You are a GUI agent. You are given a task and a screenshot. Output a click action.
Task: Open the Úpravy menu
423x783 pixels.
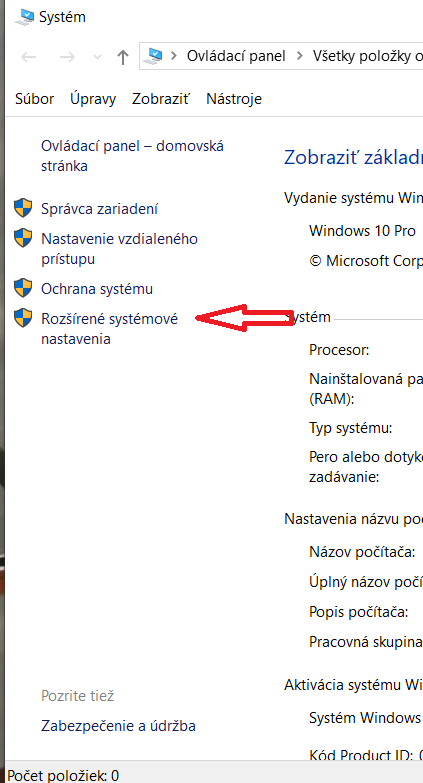(93, 99)
